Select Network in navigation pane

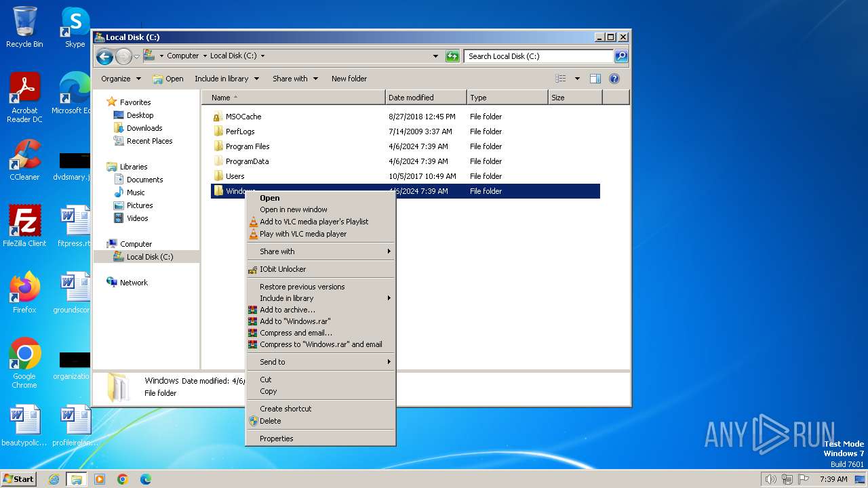[134, 283]
